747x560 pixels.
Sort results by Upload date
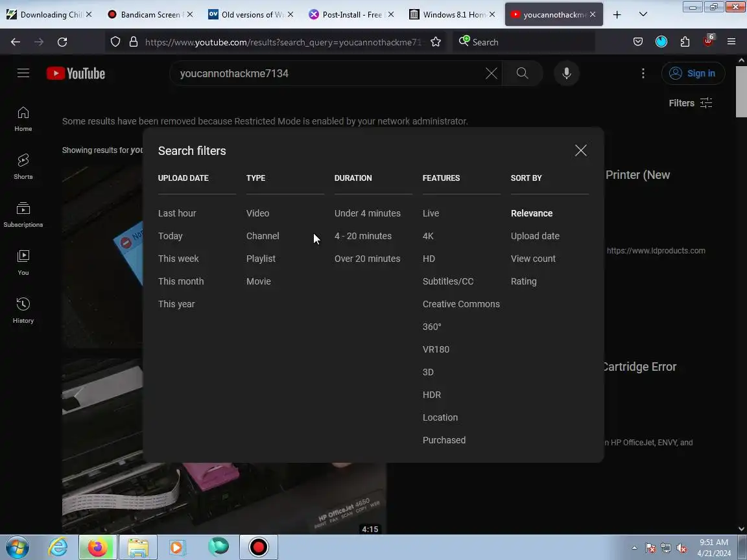tap(535, 236)
